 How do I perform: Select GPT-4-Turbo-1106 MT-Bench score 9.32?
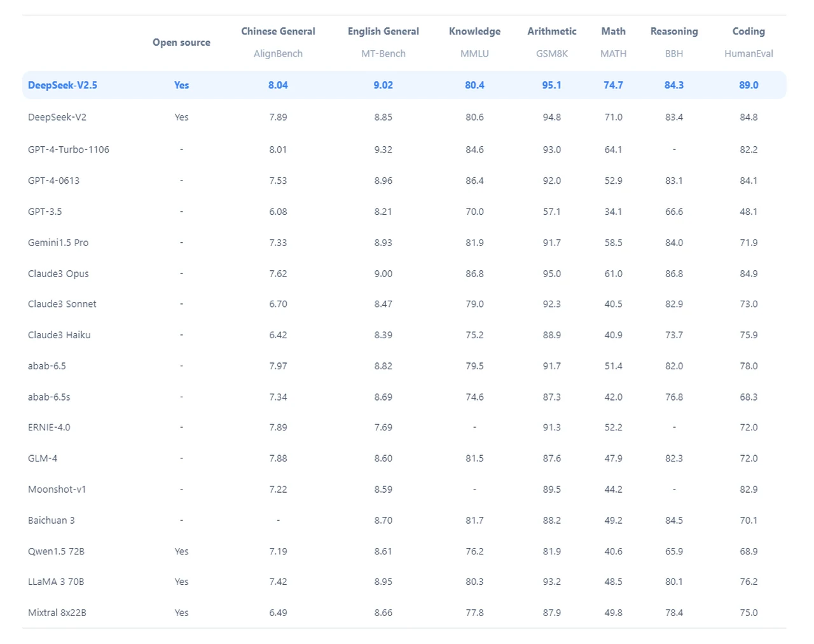(x=383, y=149)
